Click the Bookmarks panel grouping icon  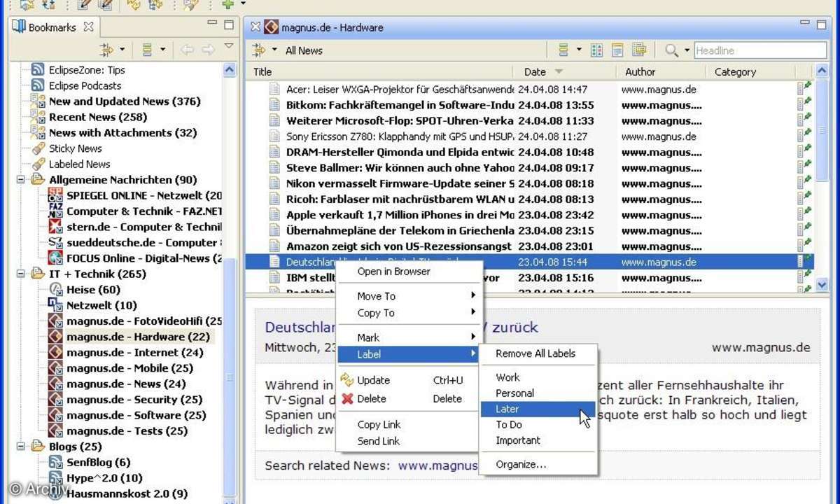click(147, 50)
